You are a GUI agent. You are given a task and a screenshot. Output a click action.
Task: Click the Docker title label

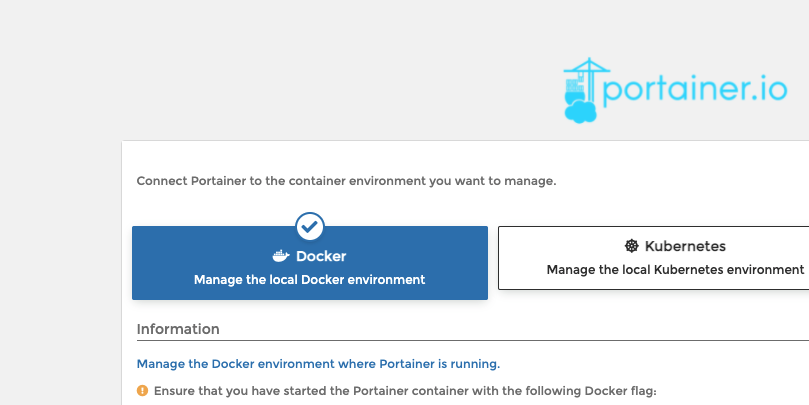(x=321, y=256)
